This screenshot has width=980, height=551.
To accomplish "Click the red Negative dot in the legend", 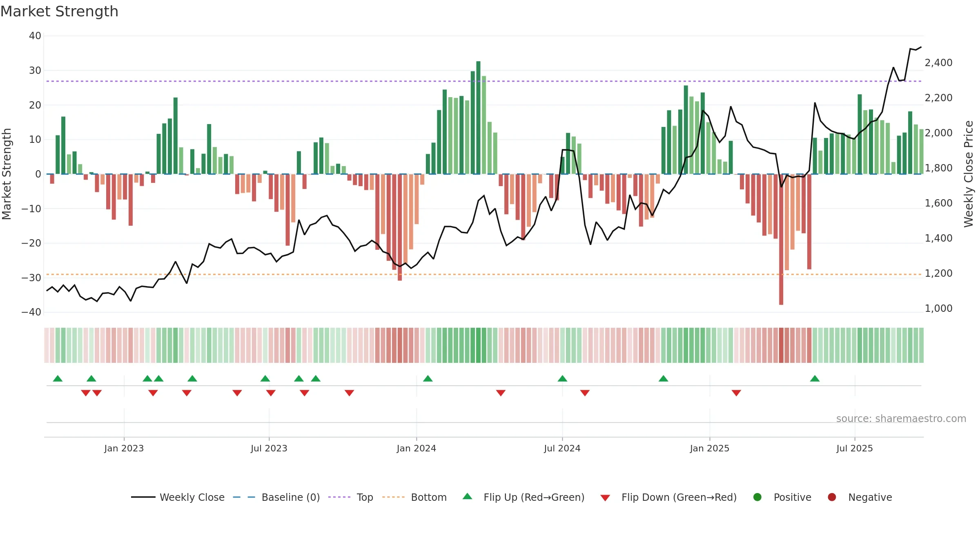I will 832,497.
